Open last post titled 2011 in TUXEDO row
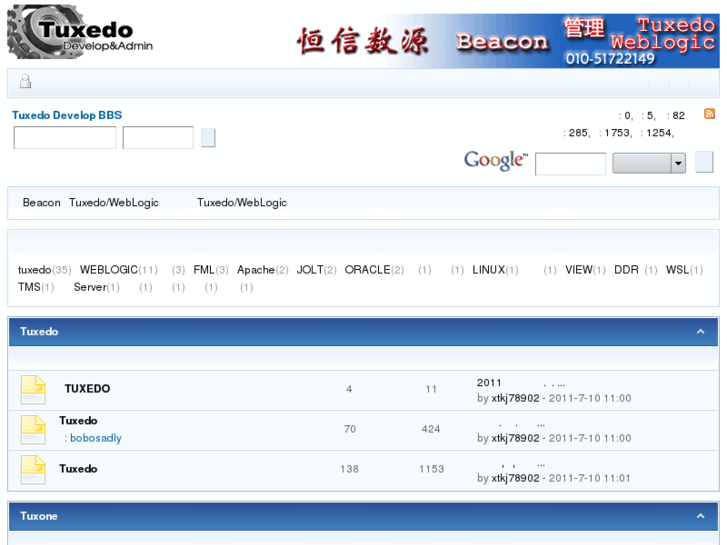 [521, 383]
